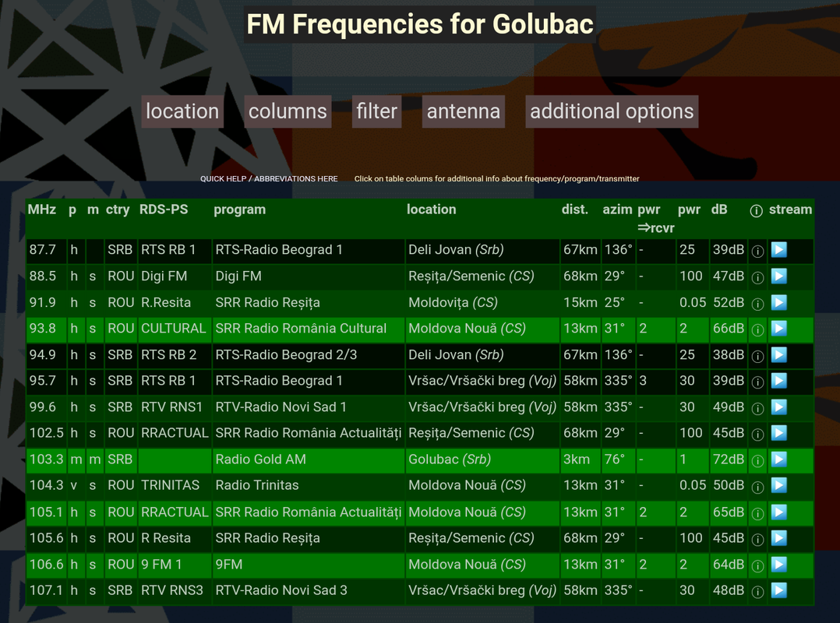This screenshot has height=623, width=840.
Task: Open info icon for 103.3 MHz row
Action: (x=757, y=460)
